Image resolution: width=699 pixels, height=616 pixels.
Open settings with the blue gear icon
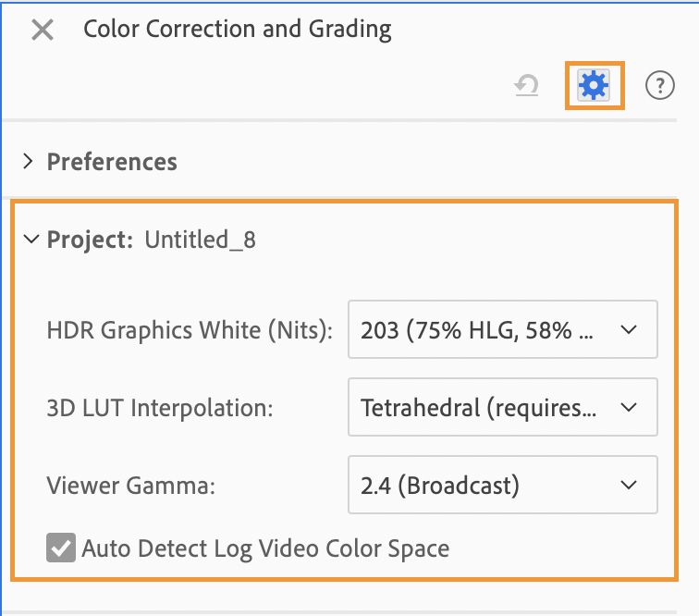pos(594,86)
